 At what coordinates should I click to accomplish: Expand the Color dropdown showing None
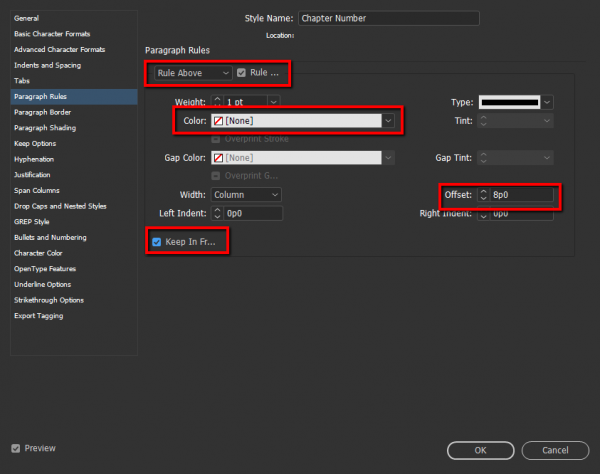[x=388, y=121]
